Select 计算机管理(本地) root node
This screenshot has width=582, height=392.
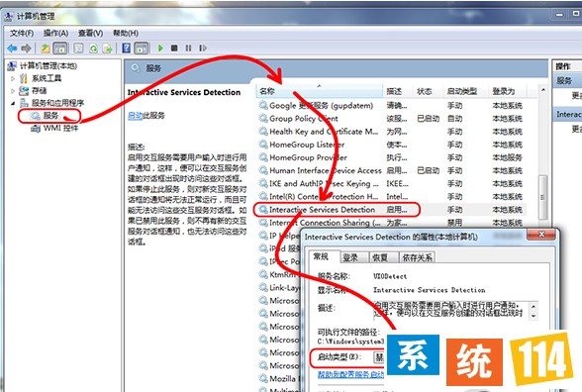click(48, 66)
